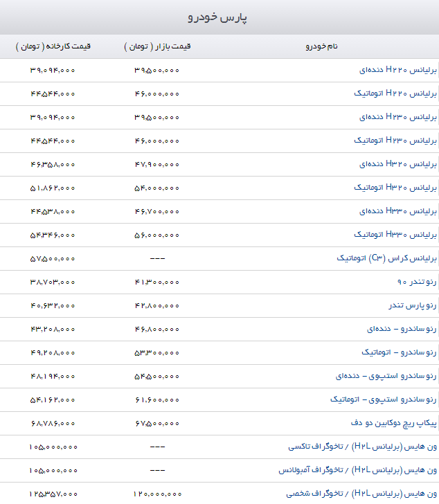Open the برلیانس H320 اتوماتیک link

(395, 188)
